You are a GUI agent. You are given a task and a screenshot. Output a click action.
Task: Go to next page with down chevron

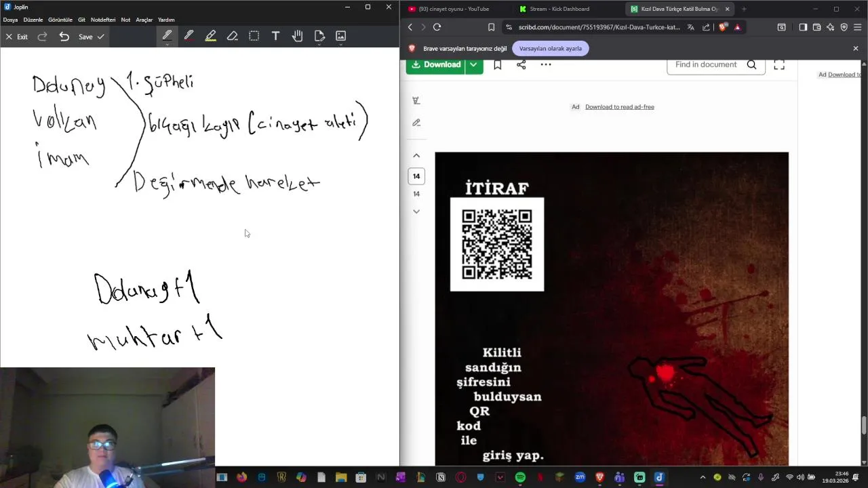(x=416, y=211)
